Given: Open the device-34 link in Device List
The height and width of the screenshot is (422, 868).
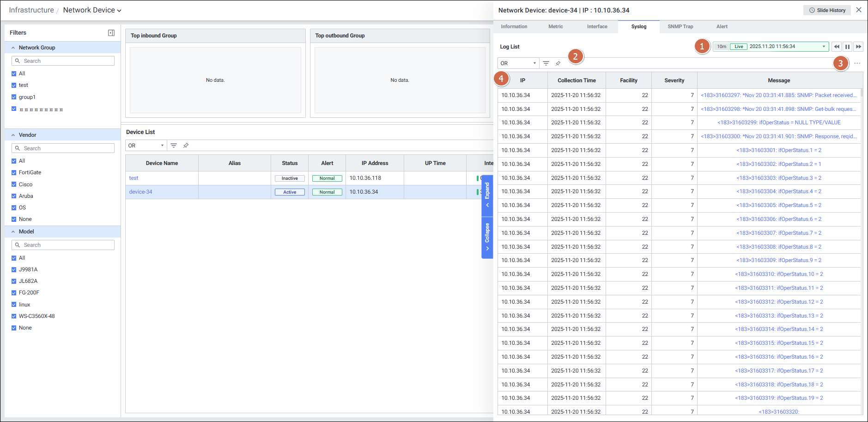Looking at the screenshot, I should [x=140, y=192].
